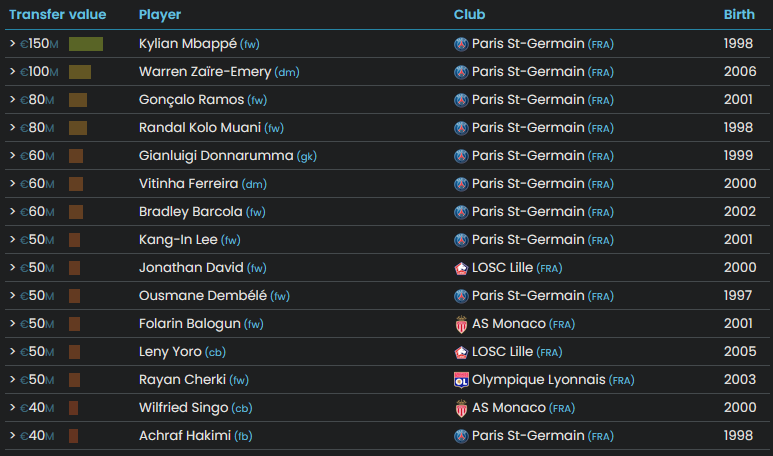Expand the Rayan Cherki €50M row chevron
773x456 pixels.
click(13, 379)
